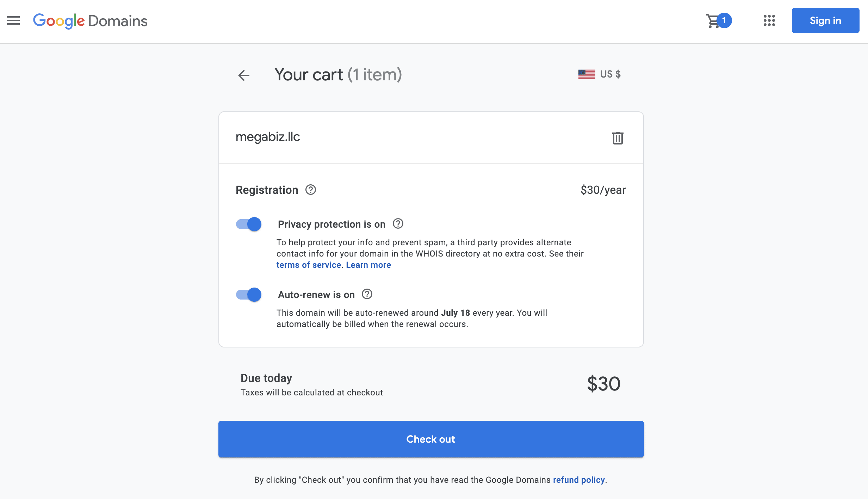Click the cart item count badge
Screen dimensions: 868x499
[x=724, y=20]
